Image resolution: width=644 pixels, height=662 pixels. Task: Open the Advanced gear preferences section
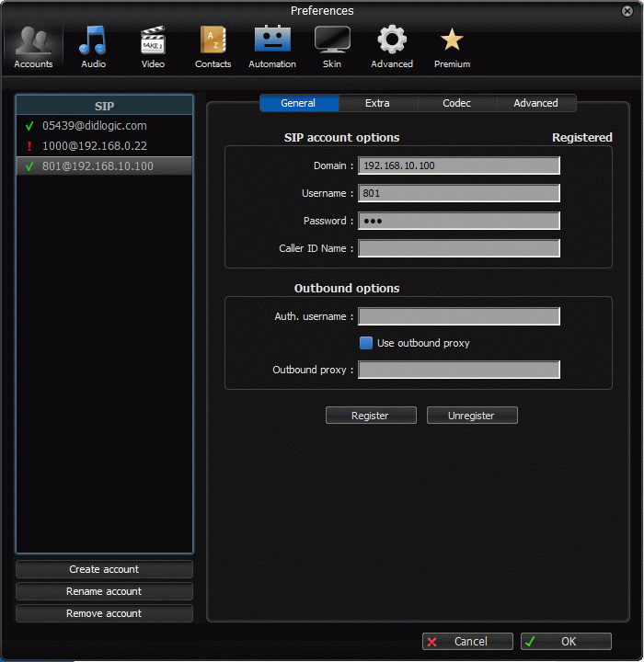392,47
